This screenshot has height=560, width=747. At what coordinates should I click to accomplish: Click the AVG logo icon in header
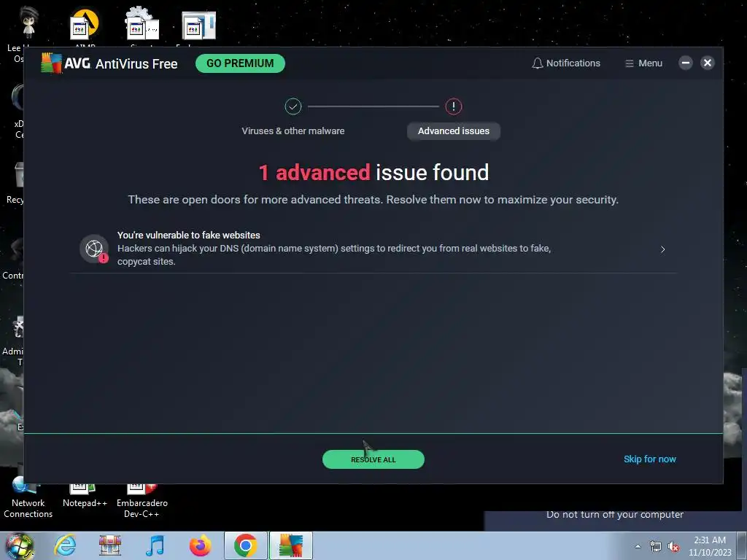coord(52,63)
